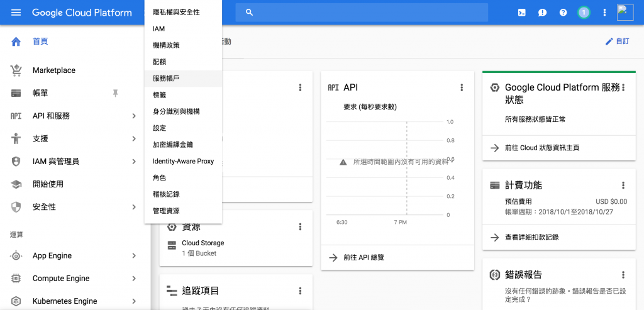Image resolution: width=644 pixels, height=310 pixels.
Task: Expand App Engine submenu chevron
Action: pos(134,256)
